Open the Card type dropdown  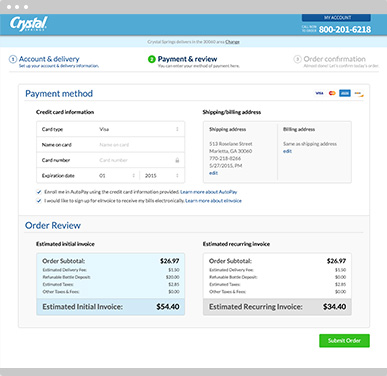(x=140, y=129)
